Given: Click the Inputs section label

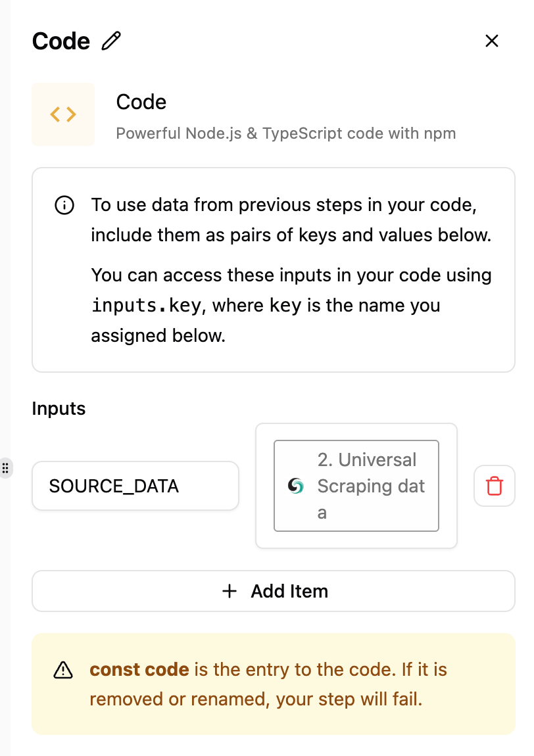Looking at the screenshot, I should click(x=59, y=408).
